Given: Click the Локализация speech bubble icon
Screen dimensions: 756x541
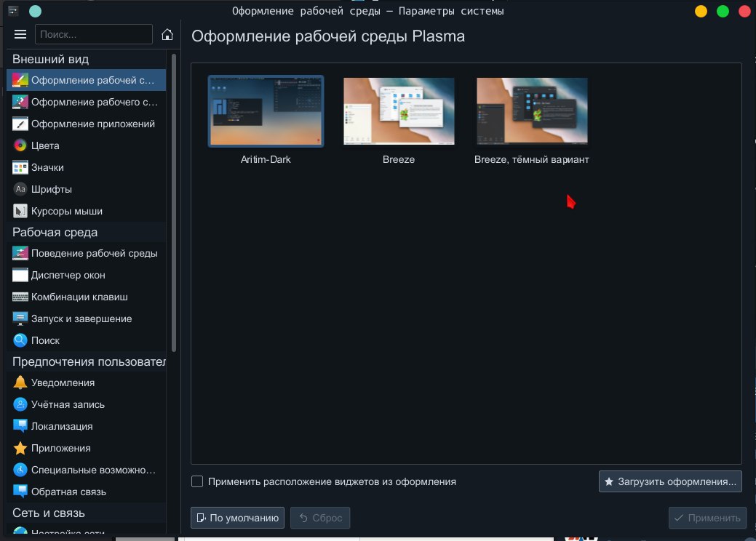Looking at the screenshot, I should tap(20, 426).
